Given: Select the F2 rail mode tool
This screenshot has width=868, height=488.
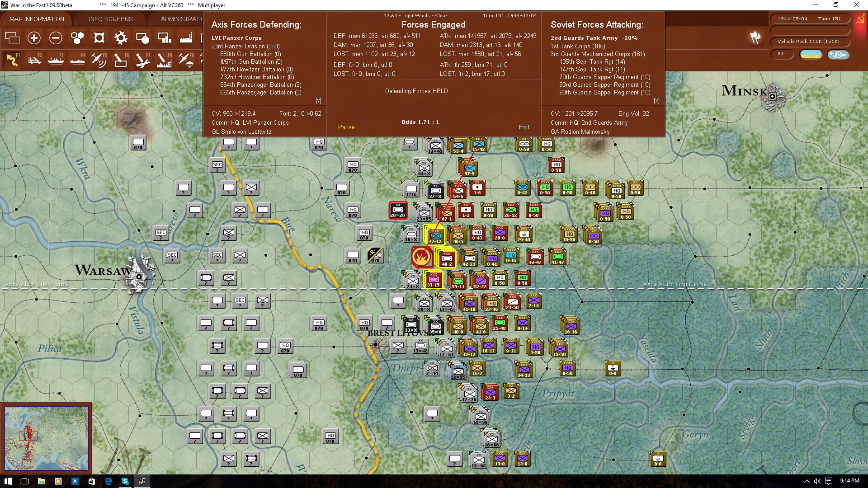Looking at the screenshot, I should tap(34, 60).
